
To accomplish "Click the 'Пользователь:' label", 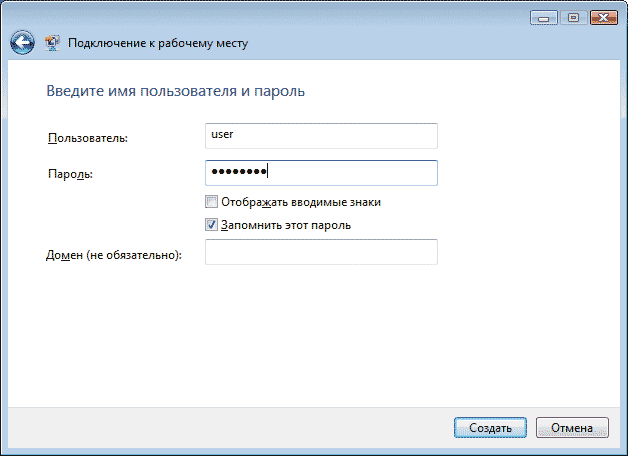I will click(88, 137).
